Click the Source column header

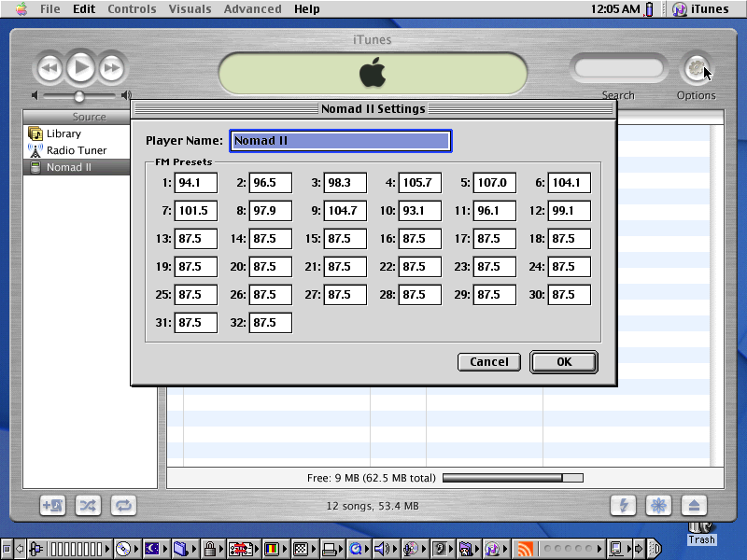click(x=77, y=117)
